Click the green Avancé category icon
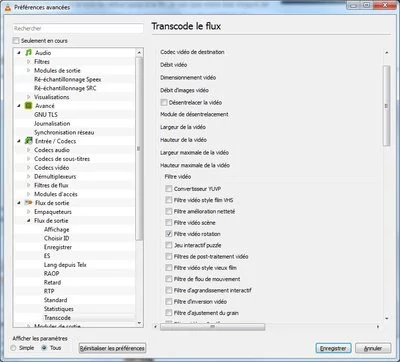 (29, 106)
